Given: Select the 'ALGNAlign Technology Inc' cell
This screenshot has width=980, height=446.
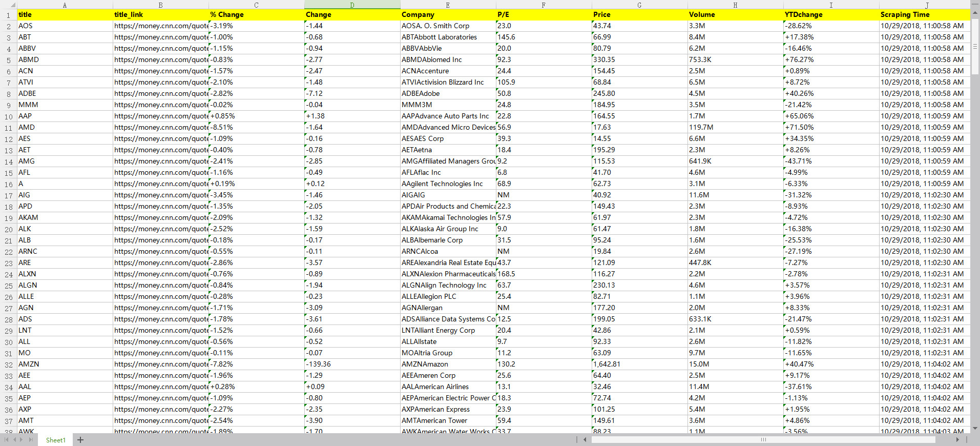Looking at the screenshot, I should pos(448,286).
